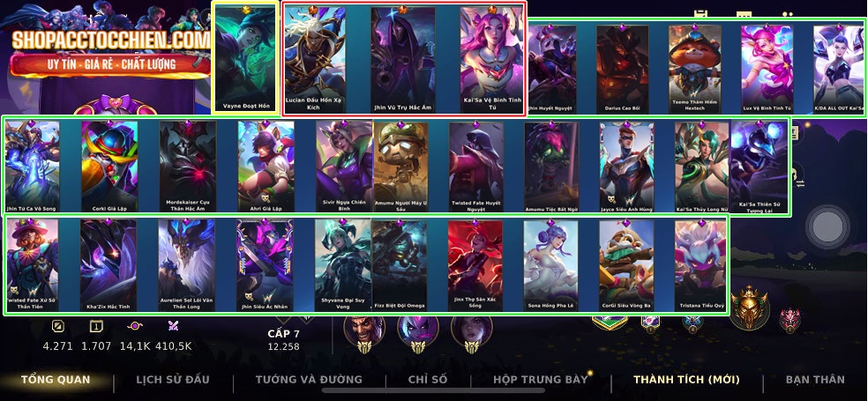This screenshot has height=401, width=868.
Task: Go to the Thành Tích (Mới) tab
Action: click(686, 380)
